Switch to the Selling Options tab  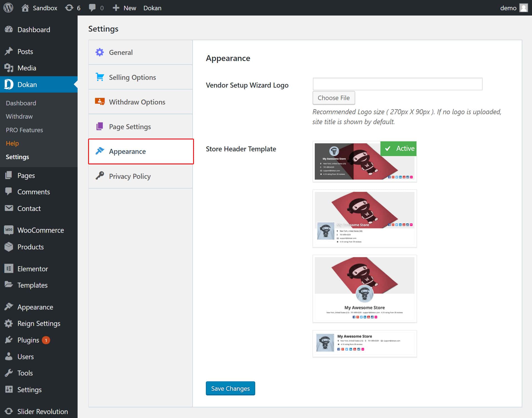coord(140,77)
